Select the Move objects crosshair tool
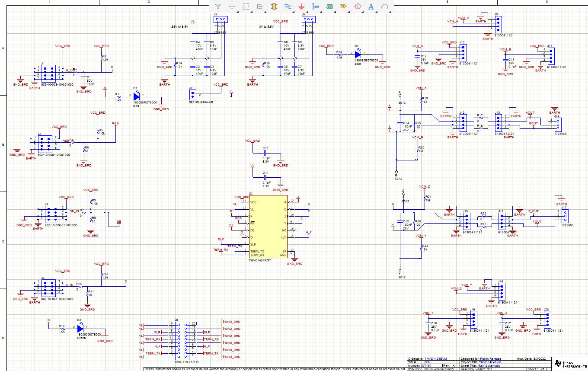 [232, 6]
